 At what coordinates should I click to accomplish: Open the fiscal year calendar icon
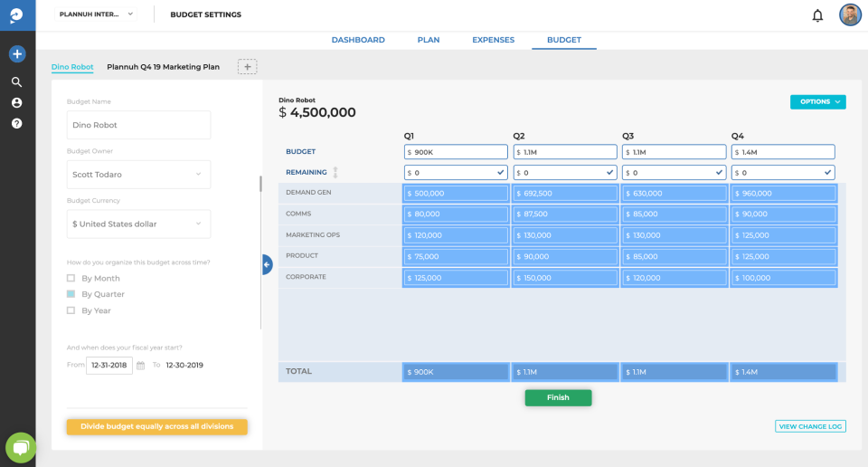141,366
